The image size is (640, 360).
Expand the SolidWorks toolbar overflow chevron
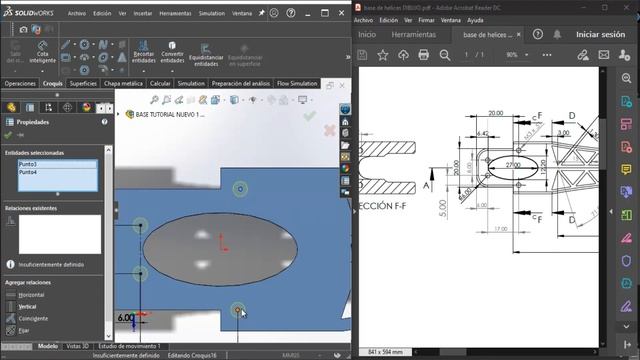(348, 57)
